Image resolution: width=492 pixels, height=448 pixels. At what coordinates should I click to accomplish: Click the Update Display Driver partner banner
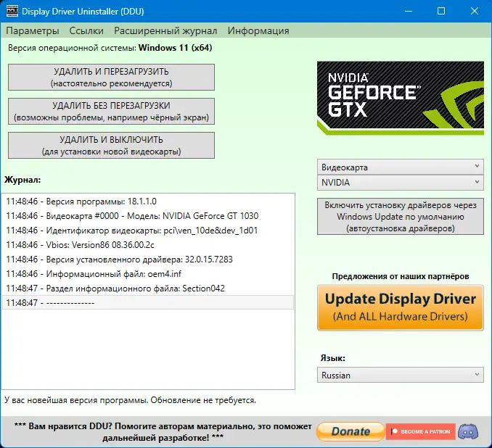coord(401,307)
